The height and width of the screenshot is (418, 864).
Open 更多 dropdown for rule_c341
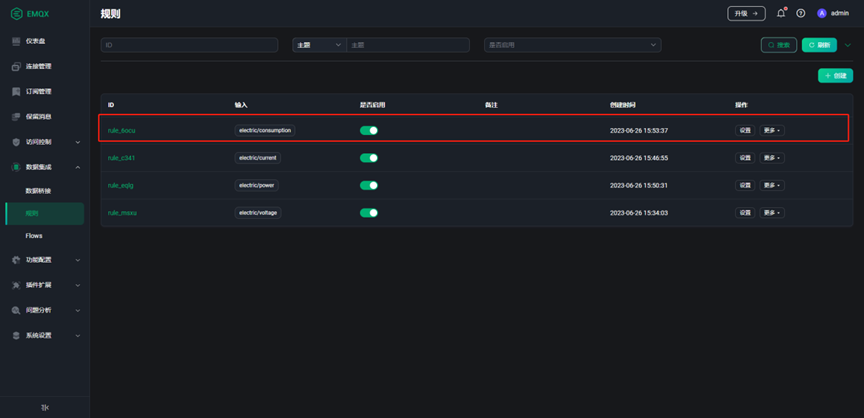point(772,158)
